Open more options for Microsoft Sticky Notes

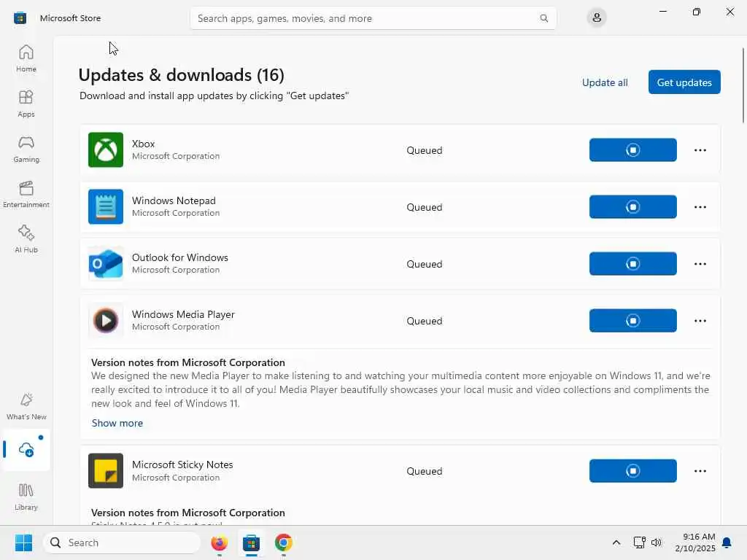700,471
